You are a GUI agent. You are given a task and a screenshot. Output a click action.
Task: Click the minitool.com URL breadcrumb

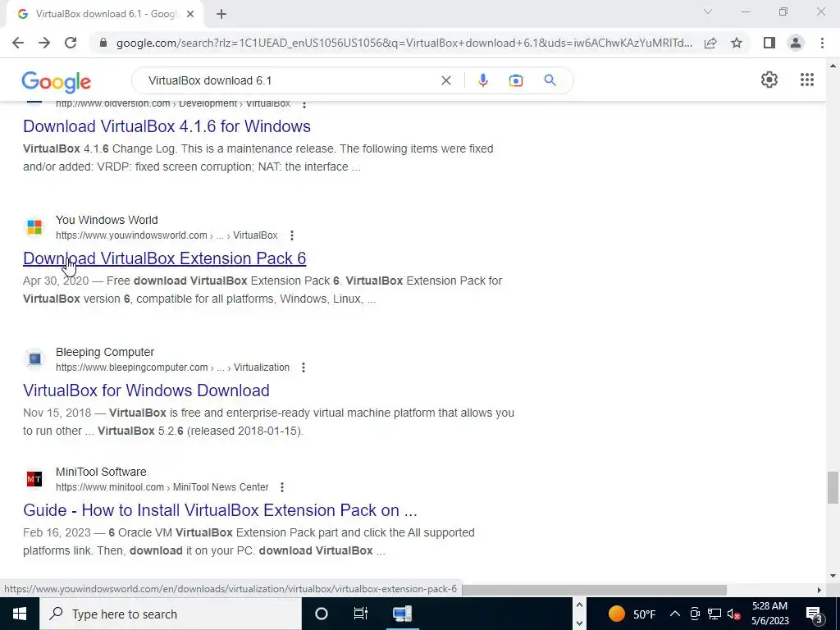162,487
